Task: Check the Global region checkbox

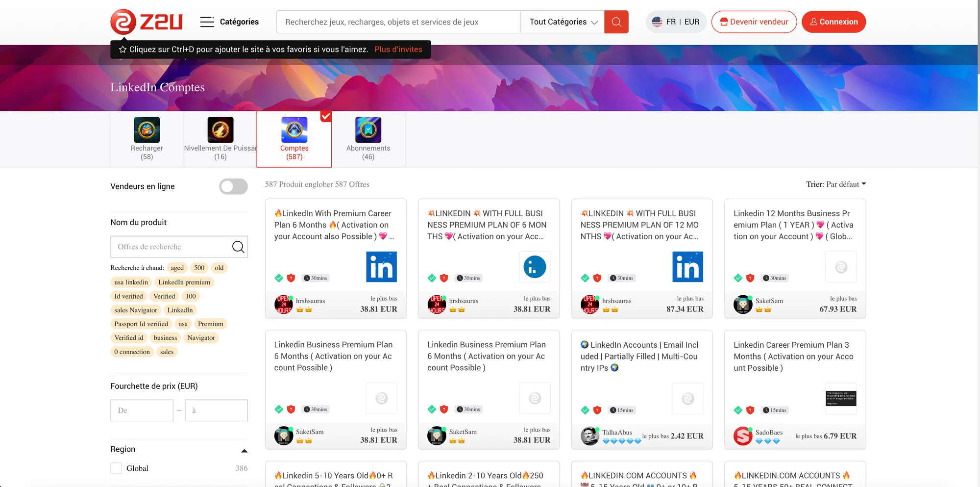Action: [x=116, y=468]
